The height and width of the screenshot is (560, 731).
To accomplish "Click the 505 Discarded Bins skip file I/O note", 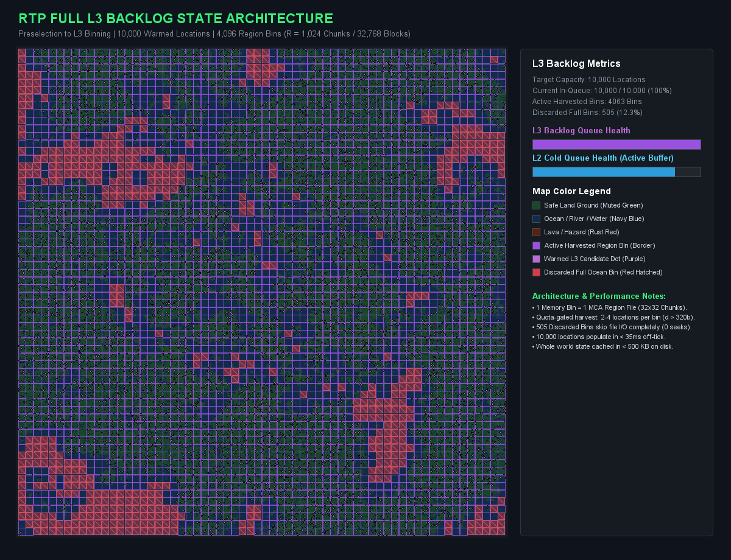I will (612, 327).
